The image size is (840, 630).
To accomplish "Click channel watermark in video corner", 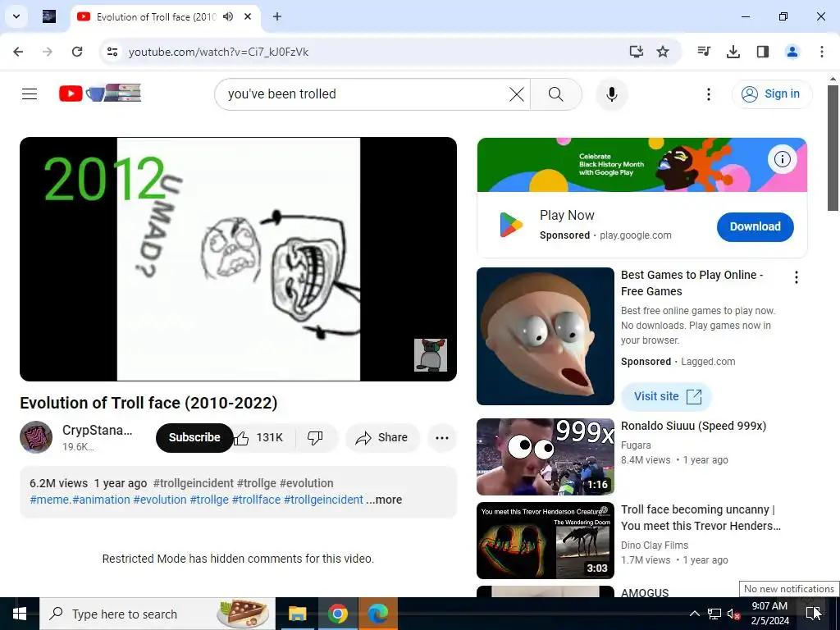I will coord(430,354).
